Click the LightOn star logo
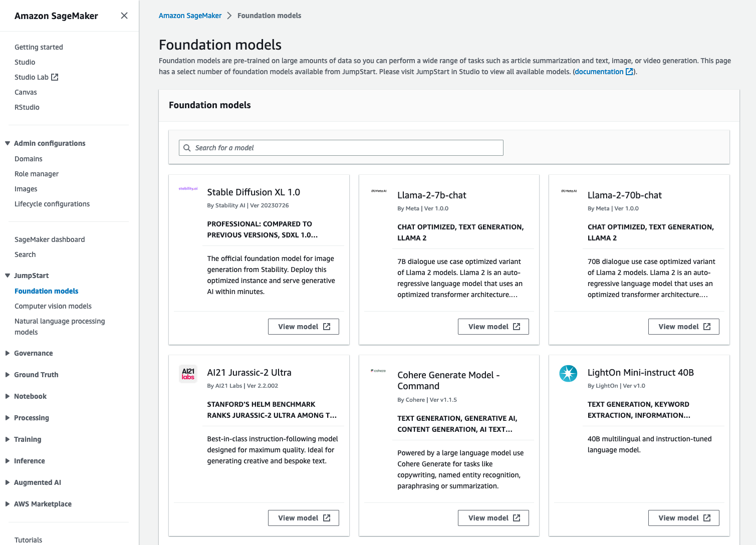Image resolution: width=756 pixels, height=545 pixels. tap(568, 373)
